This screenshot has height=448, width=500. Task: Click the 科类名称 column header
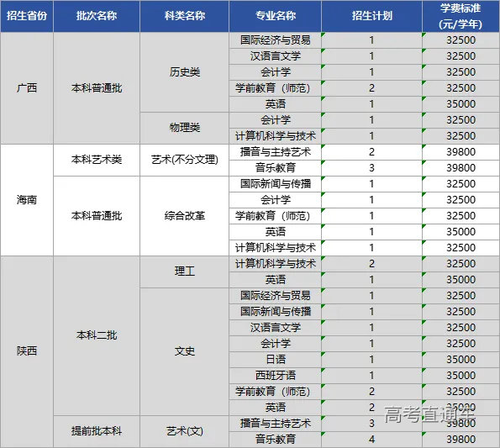tap(184, 16)
